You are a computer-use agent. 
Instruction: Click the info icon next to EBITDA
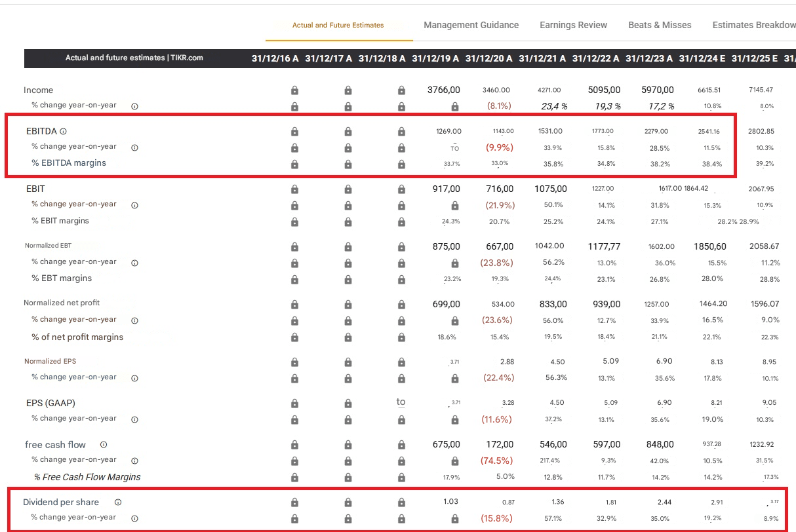(x=64, y=132)
